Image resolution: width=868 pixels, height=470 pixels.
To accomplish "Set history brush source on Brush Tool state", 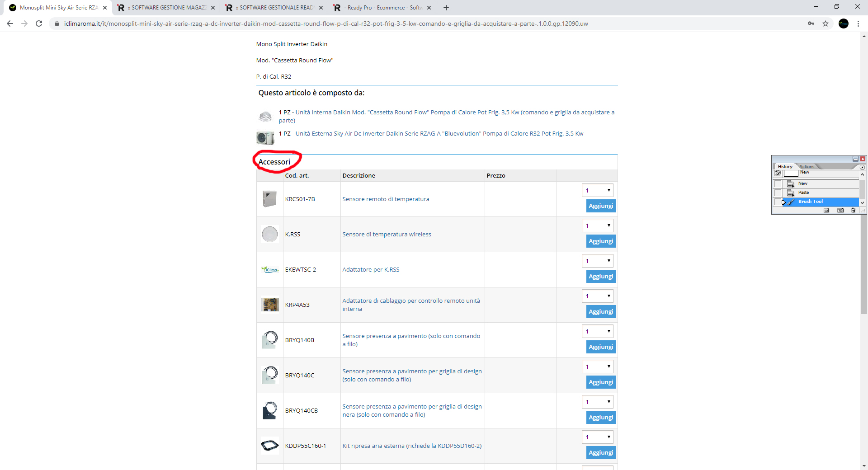I will (778, 202).
